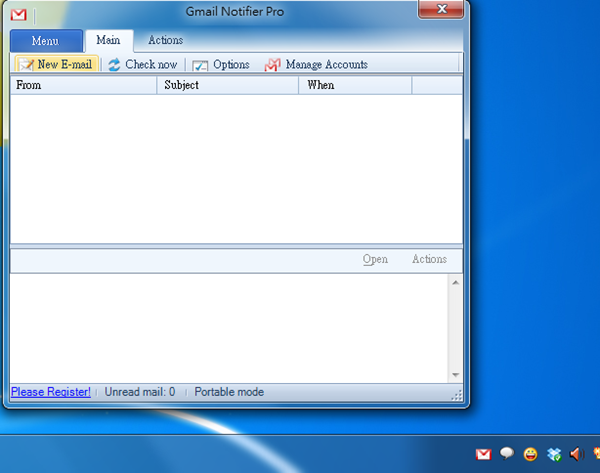600x473 pixels.
Task: Click the volume speaker tray icon
Action: point(575,455)
